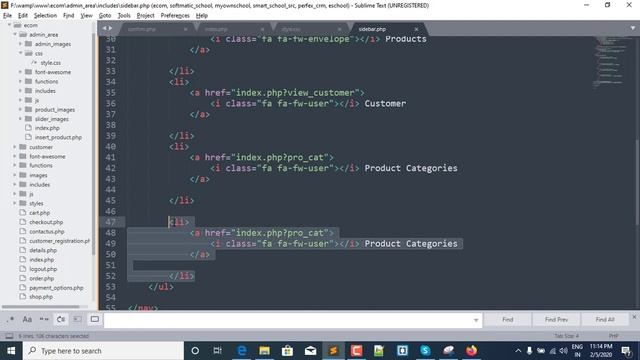Viewport: 640px width, 360px height.
Task: Close the find panel
Action: (x=634, y=316)
